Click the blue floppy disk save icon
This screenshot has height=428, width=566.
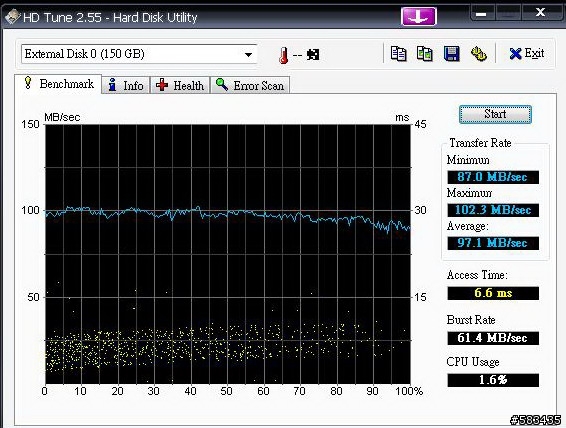[x=452, y=54]
